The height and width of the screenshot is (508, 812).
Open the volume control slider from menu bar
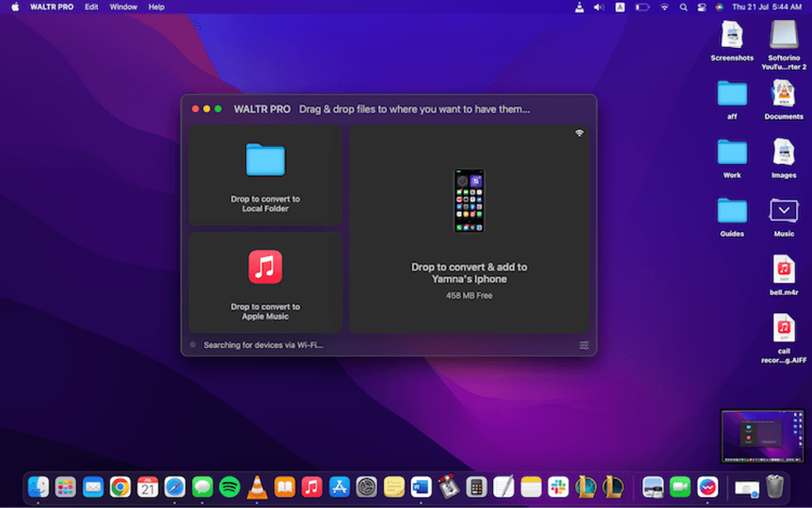coord(599,7)
